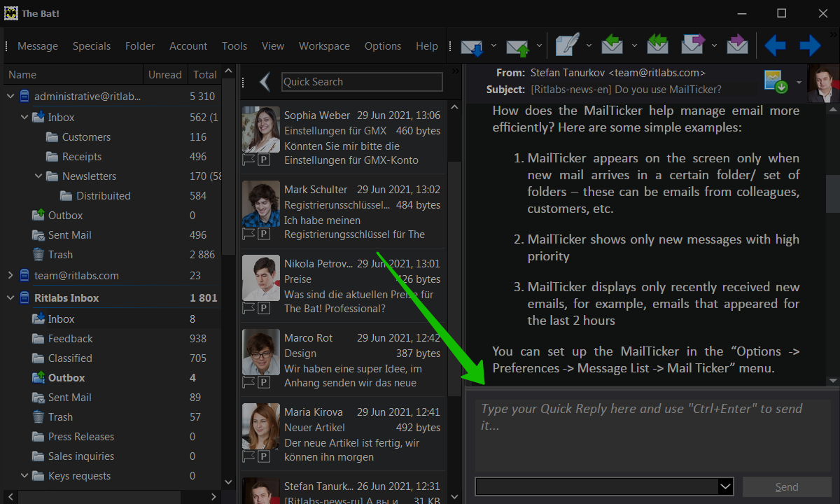Collapse the Ritlabs Inbox account tree
Image resolution: width=840 pixels, height=504 pixels.
10,297
